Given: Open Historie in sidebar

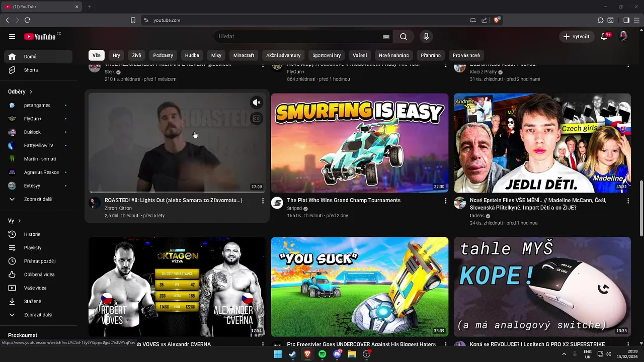Looking at the screenshot, I should [x=38, y=234].
